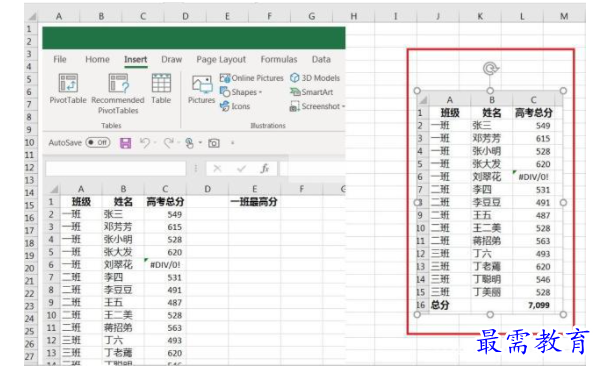Click 丁聪明 in the selected picture

[487, 280]
